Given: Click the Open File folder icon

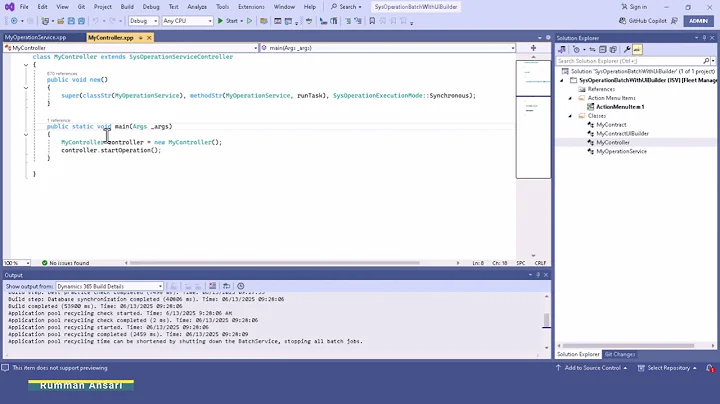Looking at the screenshot, I should (61, 21).
